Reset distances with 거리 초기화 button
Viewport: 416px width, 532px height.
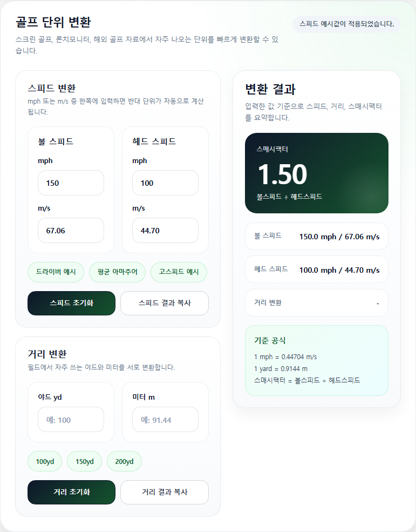72,492
